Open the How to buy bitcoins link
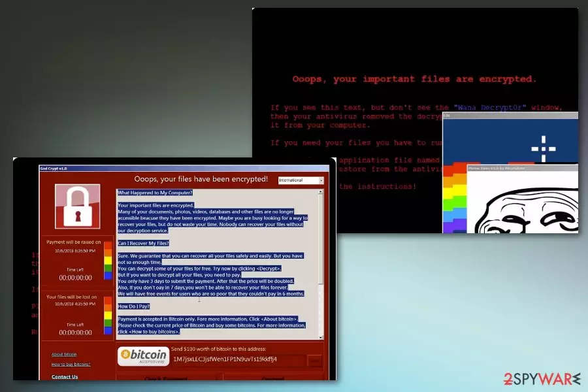The image size is (588, 392). click(71, 365)
